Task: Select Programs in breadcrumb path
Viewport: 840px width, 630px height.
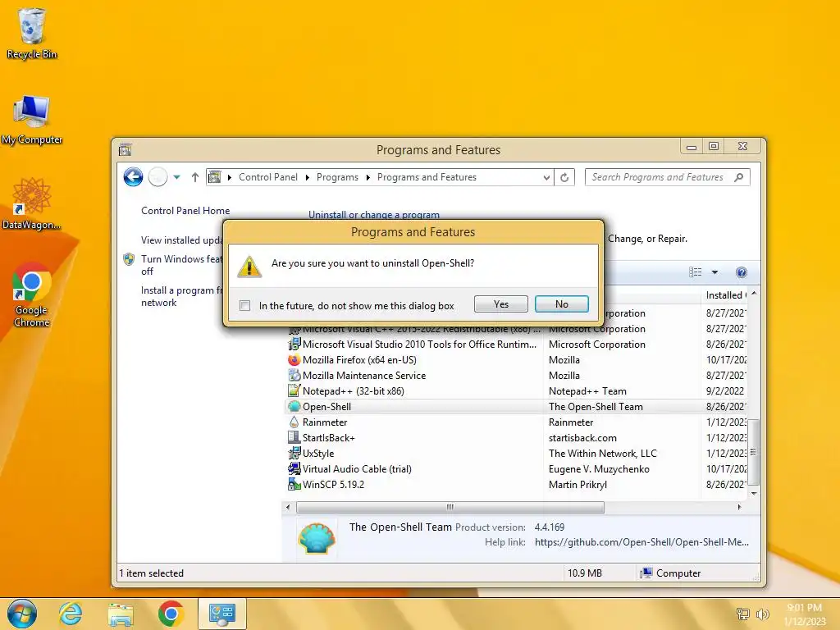Action: click(x=337, y=177)
